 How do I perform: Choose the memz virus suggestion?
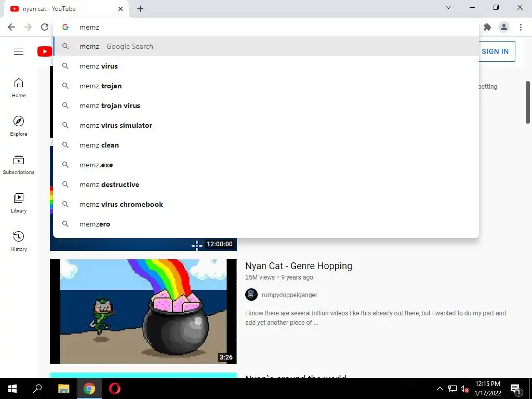coord(266,66)
